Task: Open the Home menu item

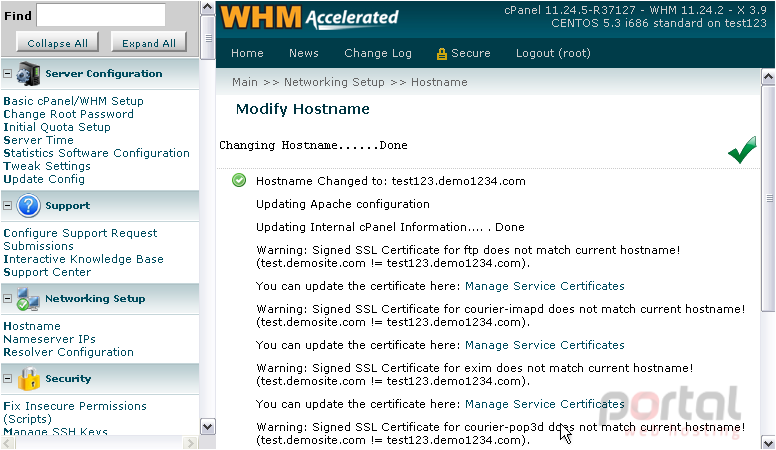Action: click(247, 53)
